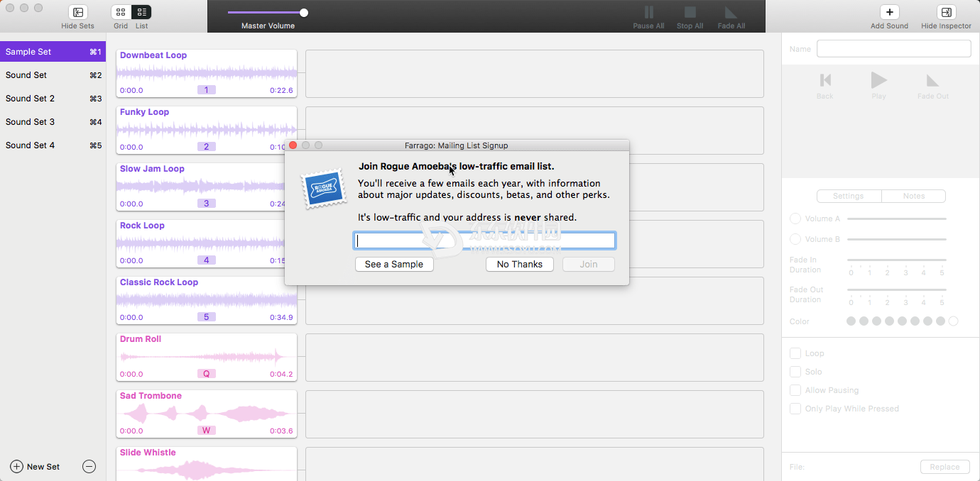The width and height of the screenshot is (980, 481).
Task: Click the Add Sound plus icon
Action: [890, 12]
